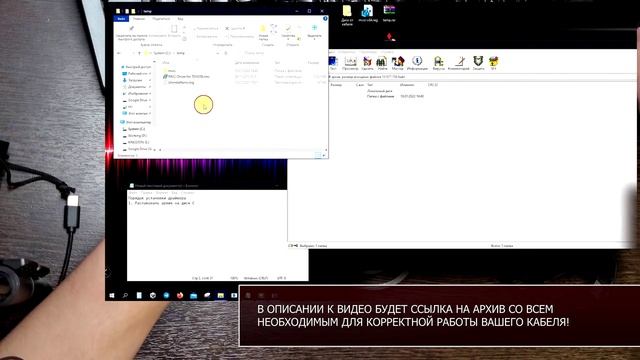The height and width of the screenshot is (360, 640).
Task: Click the Test button in WinRAR toolbar
Action: (333, 63)
